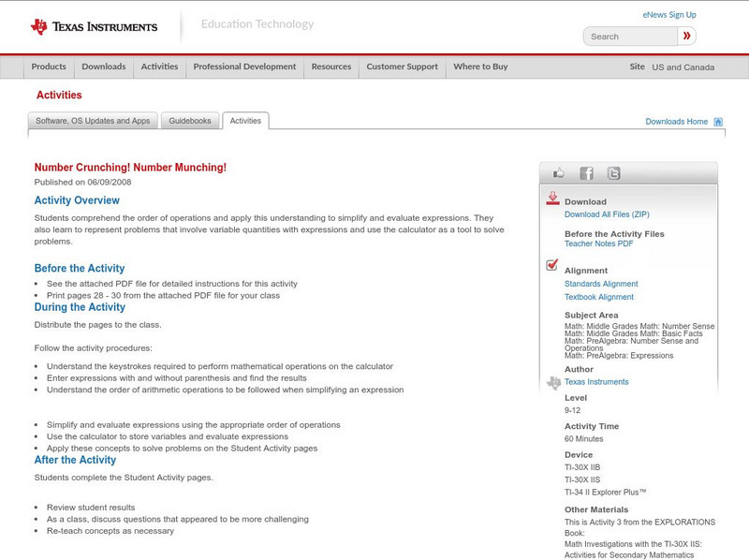749x560 pixels.
Task: Click the TI-30X IIB device entry
Action: (x=582, y=468)
